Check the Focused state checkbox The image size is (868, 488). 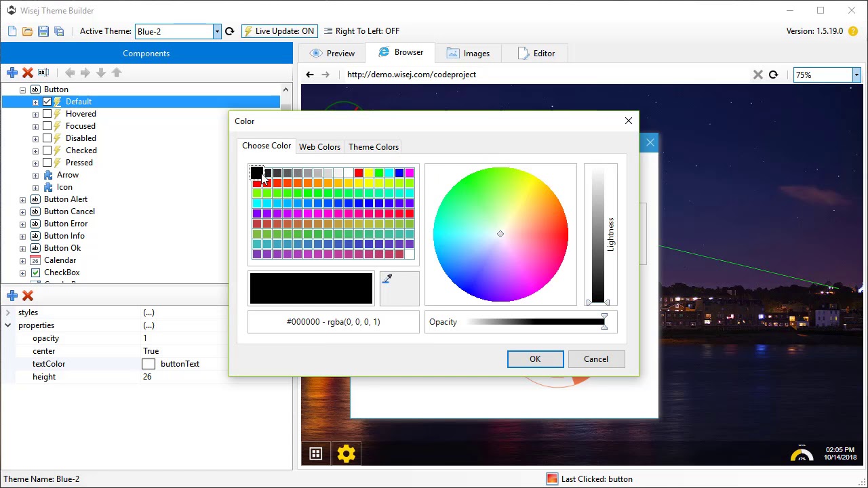(x=47, y=126)
